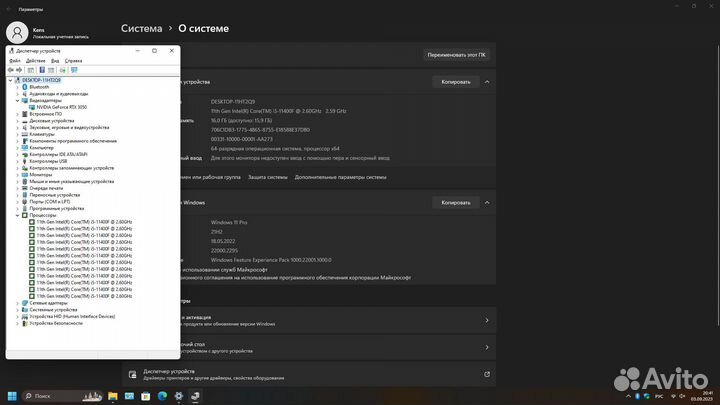Expand the Bluetooth category

pos(18,87)
